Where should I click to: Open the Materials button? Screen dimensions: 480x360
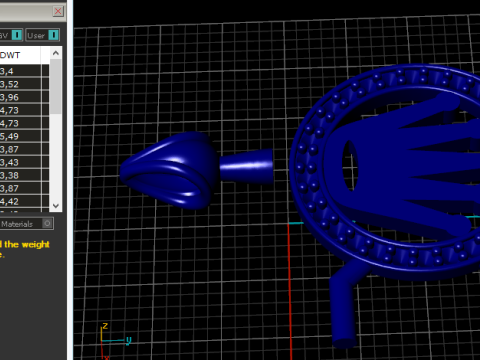click(26, 224)
